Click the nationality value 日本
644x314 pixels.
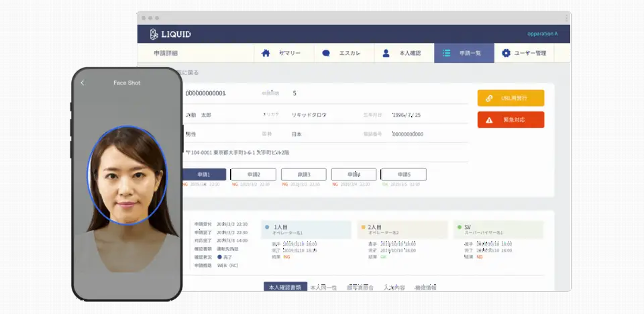coord(297,134)
